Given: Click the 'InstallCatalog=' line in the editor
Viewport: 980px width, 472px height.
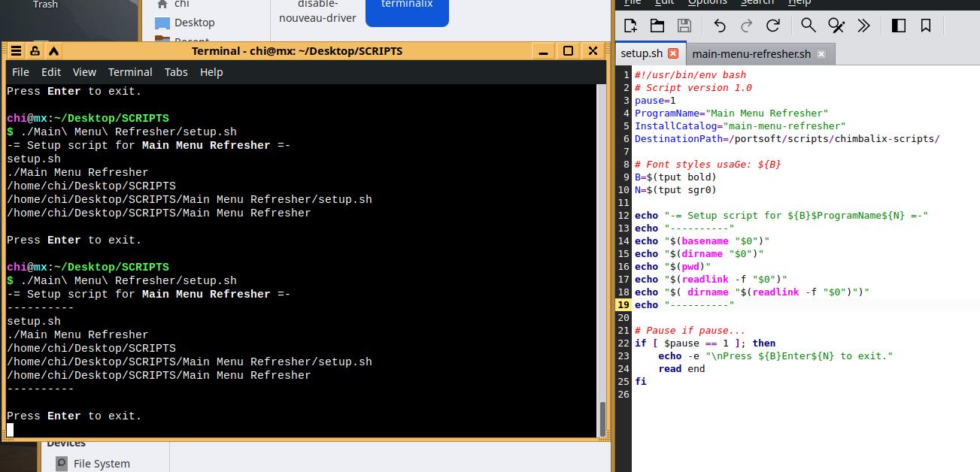Looking at the screenshot, I should tap(740, 126).
